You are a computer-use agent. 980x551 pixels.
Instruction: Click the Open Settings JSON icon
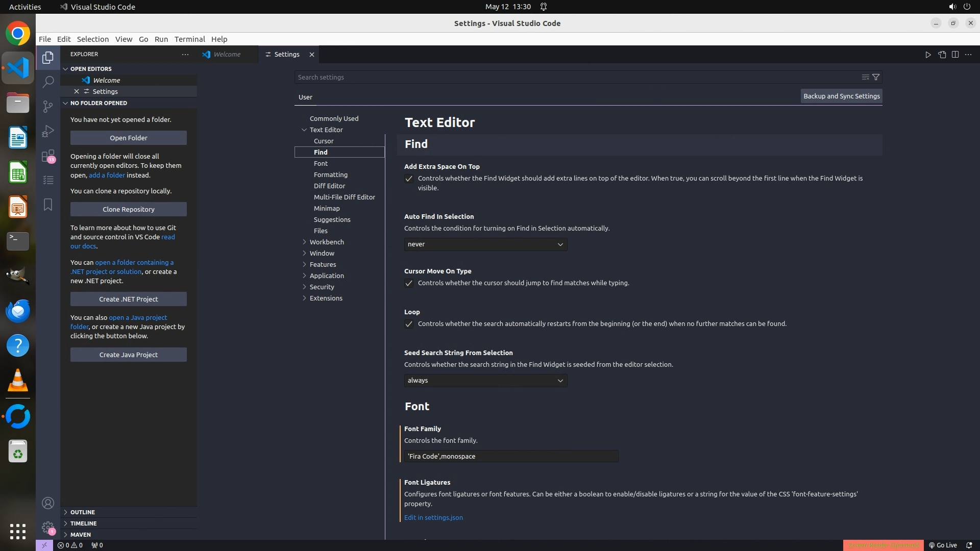point(942,55)
